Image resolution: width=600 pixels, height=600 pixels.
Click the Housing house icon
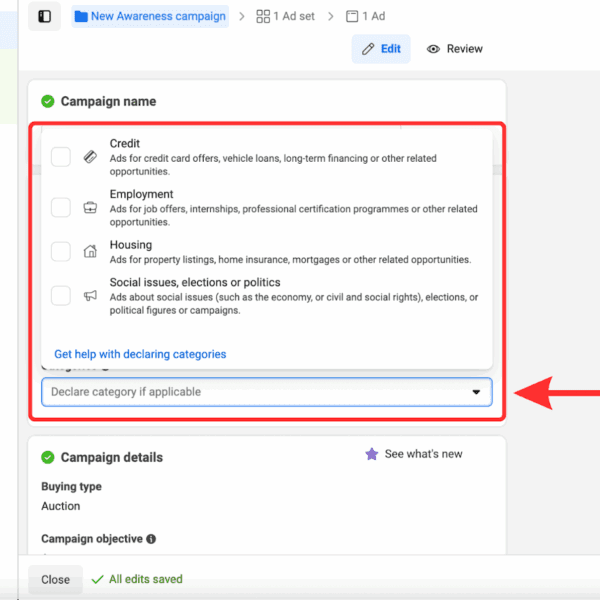[x=90, y=251]
